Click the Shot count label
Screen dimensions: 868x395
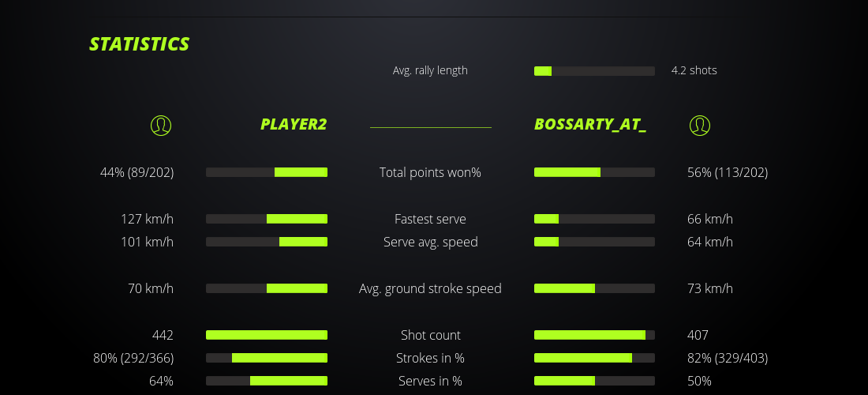pyautogui.click(x=430, y=335)
